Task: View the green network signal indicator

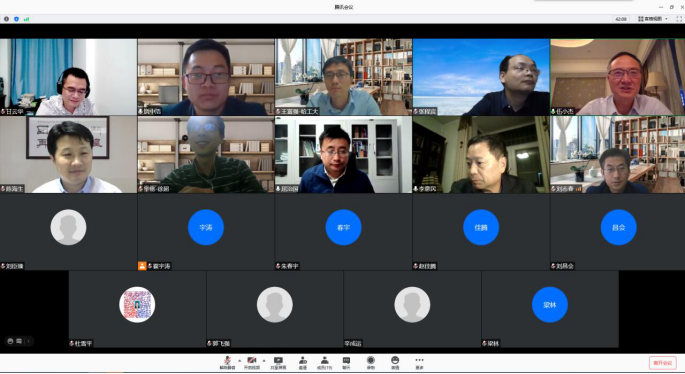Action: point(26,19)
